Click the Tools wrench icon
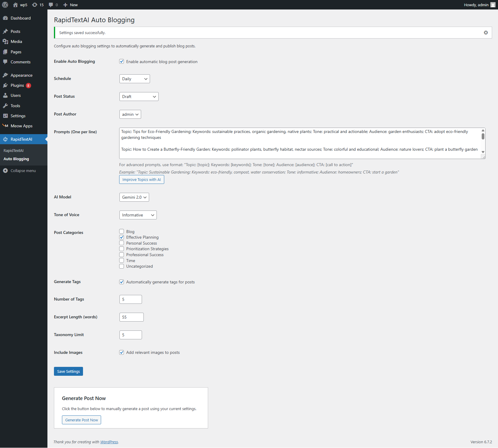The width and height of the screenshot is (498, 448). coord(5,106)
